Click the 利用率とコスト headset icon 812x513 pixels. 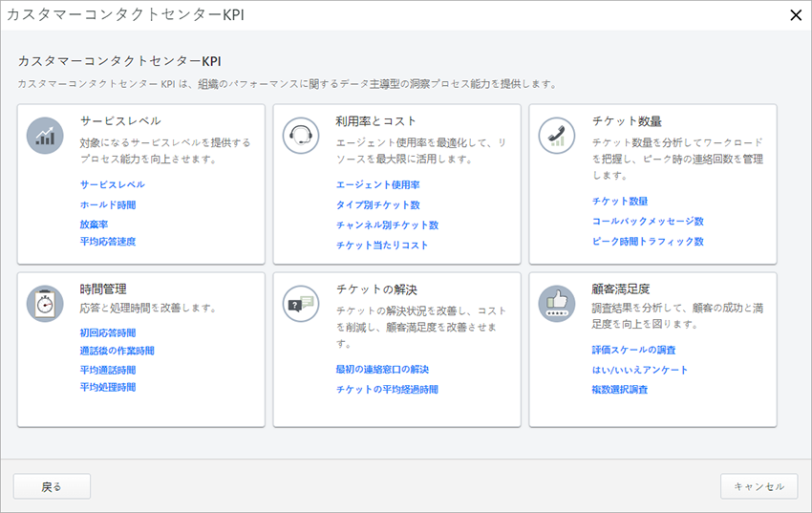click(301, 135)
